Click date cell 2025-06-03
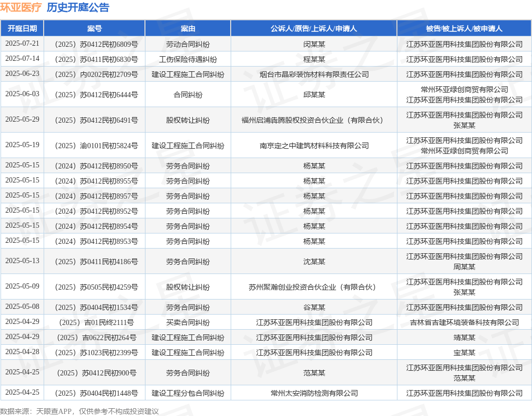532x416 pixels. point(22,94)
